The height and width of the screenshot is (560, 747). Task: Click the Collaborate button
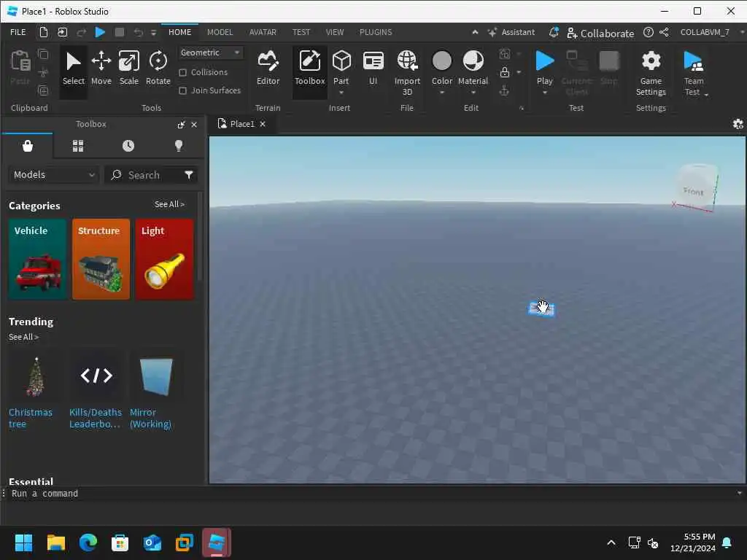(601, 34)
